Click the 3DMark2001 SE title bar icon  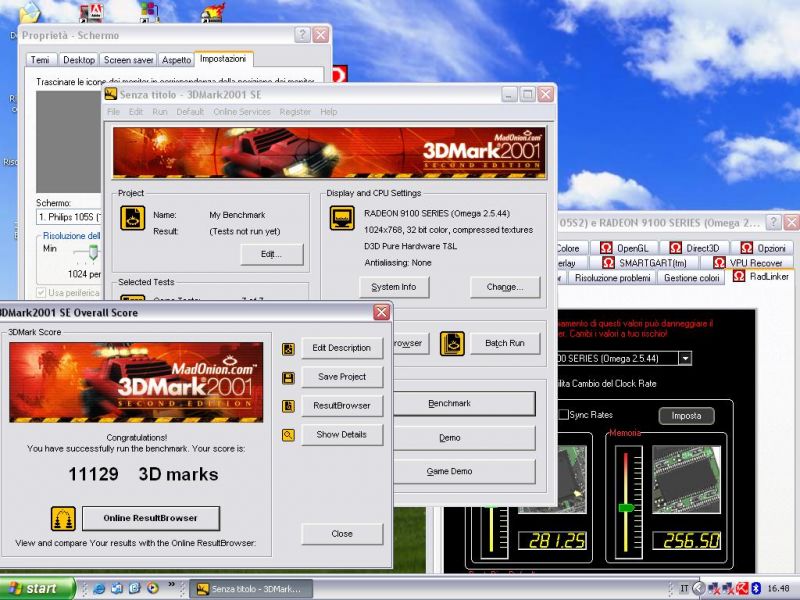coord(111,94)
